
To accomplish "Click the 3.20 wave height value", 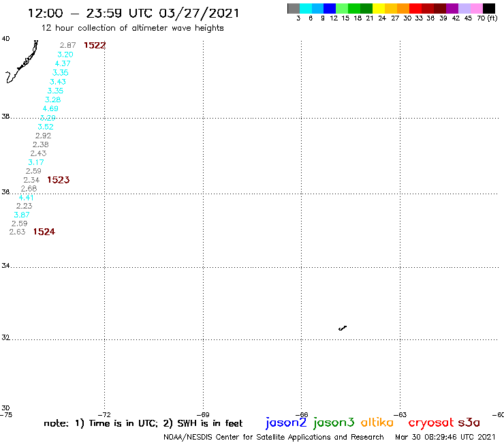I will pyautogui.click(x=65, y=55).
